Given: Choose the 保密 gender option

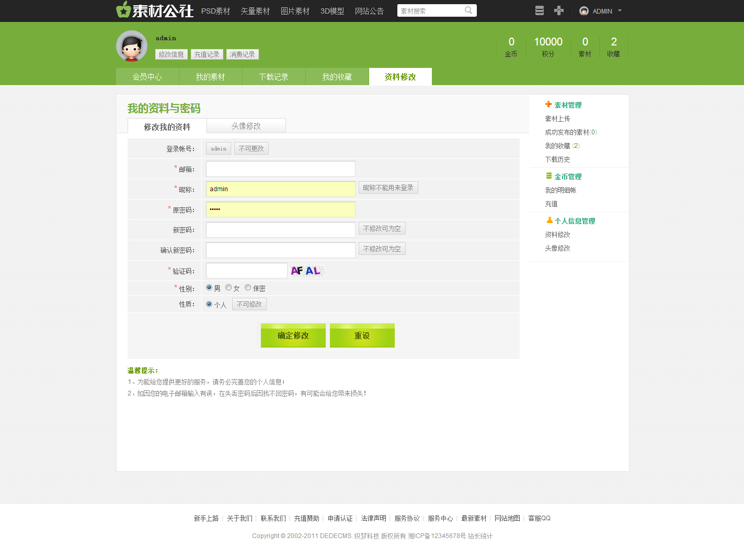Looking at the screenshot, I should tap(248, 288).
